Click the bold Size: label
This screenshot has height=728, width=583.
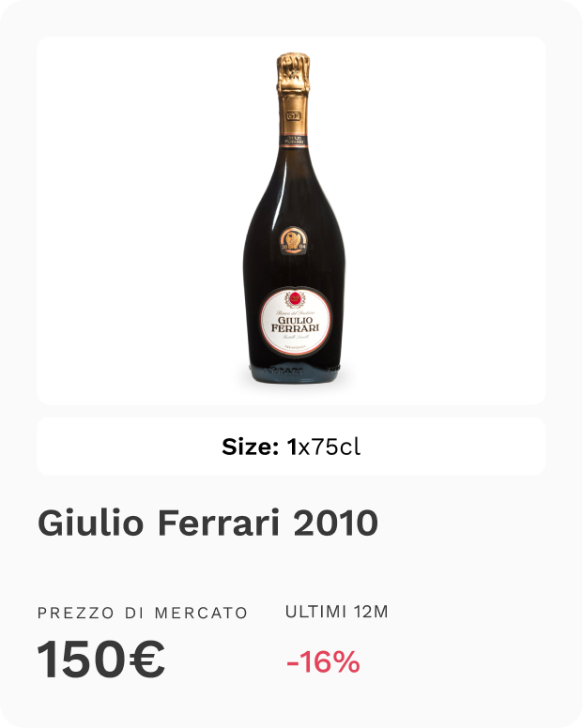[251, 447]
